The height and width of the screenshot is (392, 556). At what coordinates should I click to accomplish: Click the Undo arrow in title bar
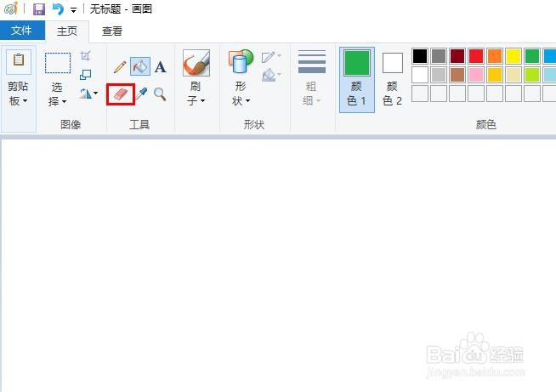pyautogui.click(x=58, y=9)
